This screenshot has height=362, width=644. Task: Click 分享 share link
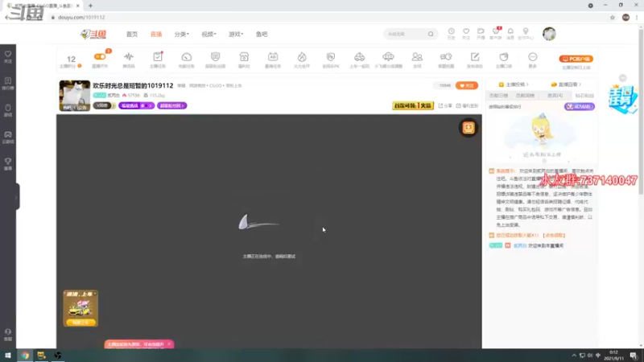click(x=445, y=106)
